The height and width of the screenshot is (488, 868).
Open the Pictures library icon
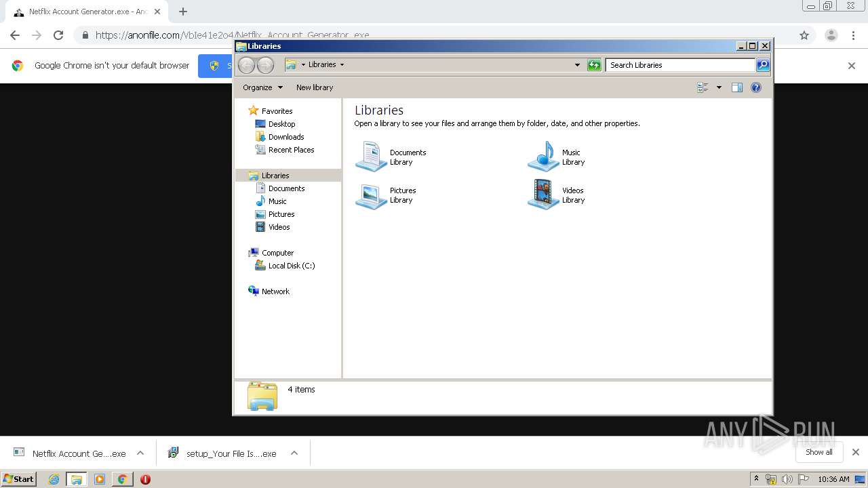[x=371, y=195]
